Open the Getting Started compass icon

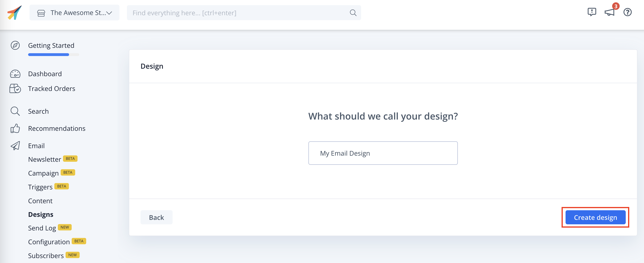tap(15, 45)
